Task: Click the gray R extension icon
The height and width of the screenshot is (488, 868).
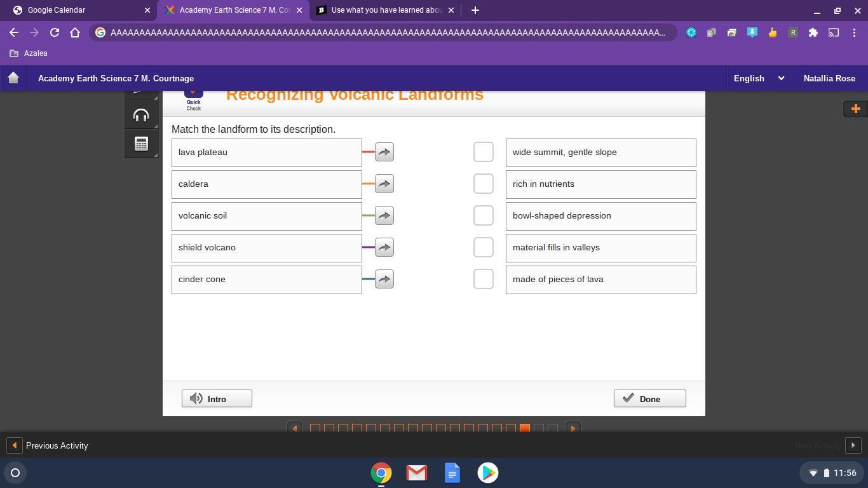Action: [x=793, y=32]
